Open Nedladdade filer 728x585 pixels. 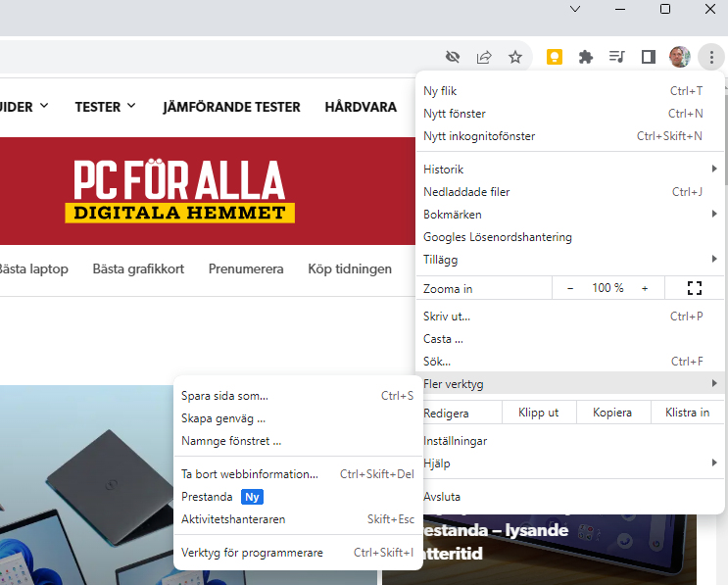(569, 192)
